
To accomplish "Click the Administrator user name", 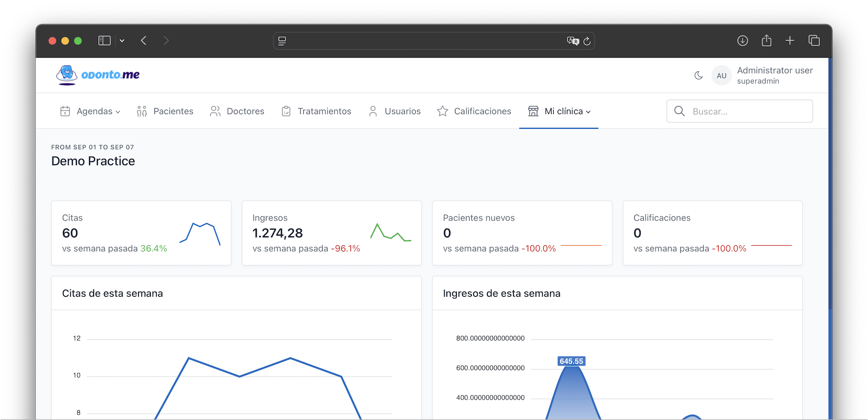I will tap(775, 70).
